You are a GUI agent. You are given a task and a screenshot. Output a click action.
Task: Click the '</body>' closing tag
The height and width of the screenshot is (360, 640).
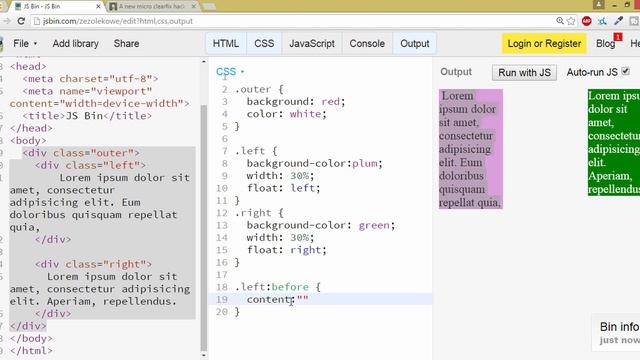[31, 338]
